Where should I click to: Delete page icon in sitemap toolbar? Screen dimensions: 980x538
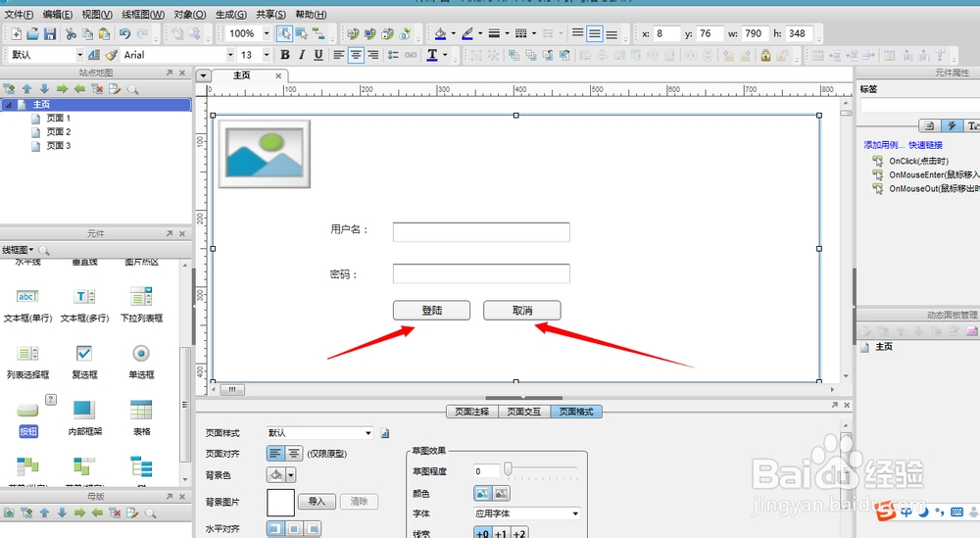[97, 89]
